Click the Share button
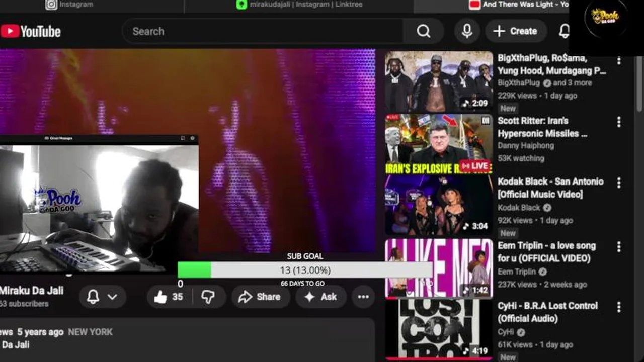 (x=261, y=297)
